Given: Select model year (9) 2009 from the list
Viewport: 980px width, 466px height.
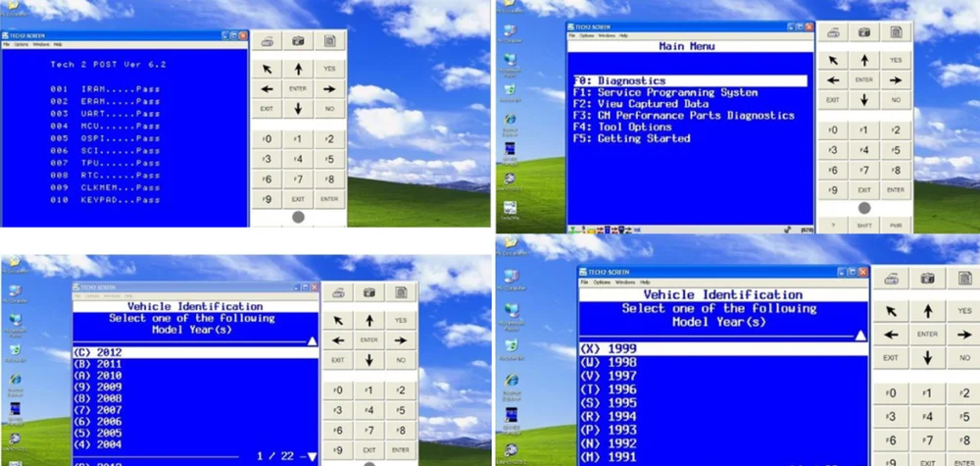Looking at the screenshot, I should tap(96, 387).
